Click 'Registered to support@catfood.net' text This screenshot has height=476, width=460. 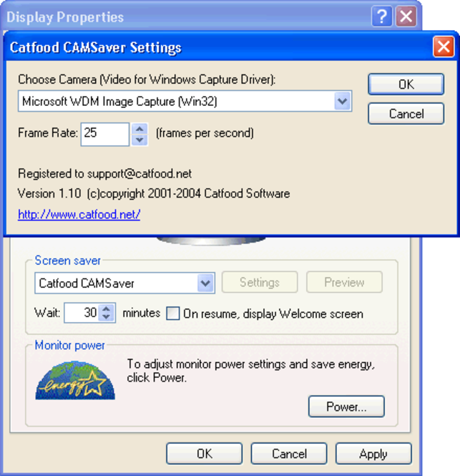coord(104,174)
